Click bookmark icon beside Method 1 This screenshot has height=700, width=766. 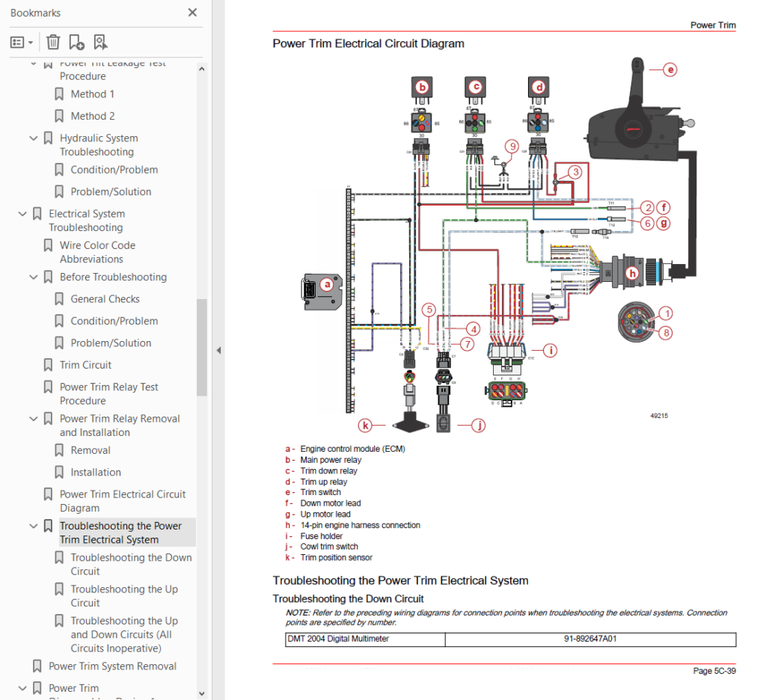pos(59,93)
